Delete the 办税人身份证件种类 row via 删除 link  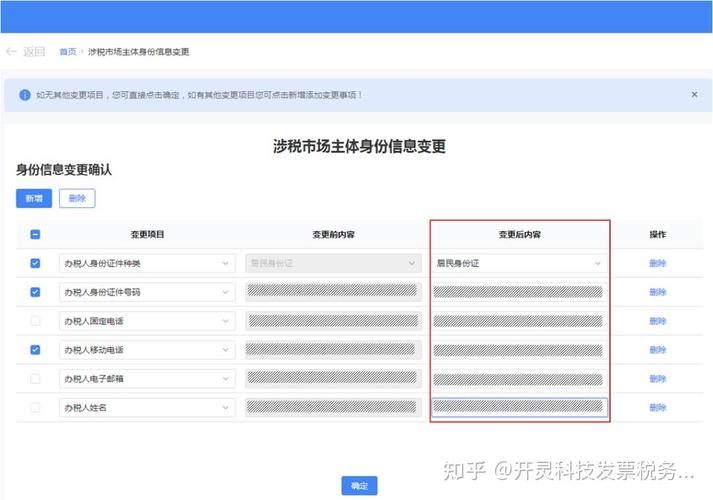point(658,263)
